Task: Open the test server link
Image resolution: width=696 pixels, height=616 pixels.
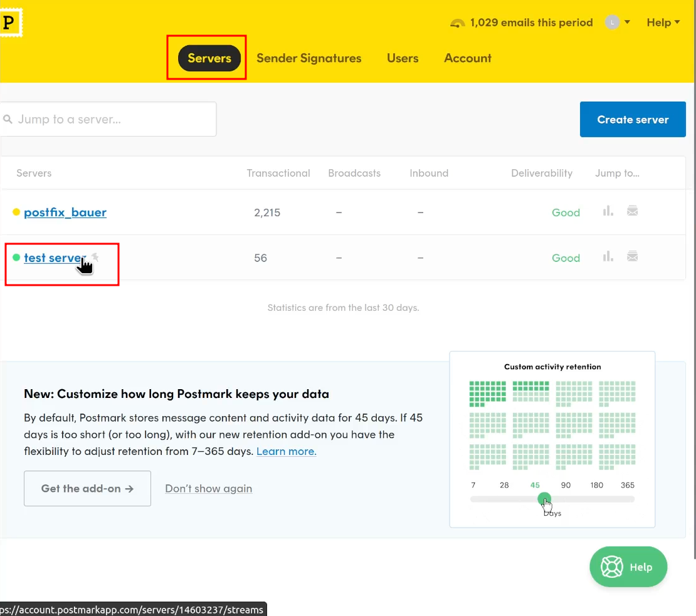Action: pos(54,258)
